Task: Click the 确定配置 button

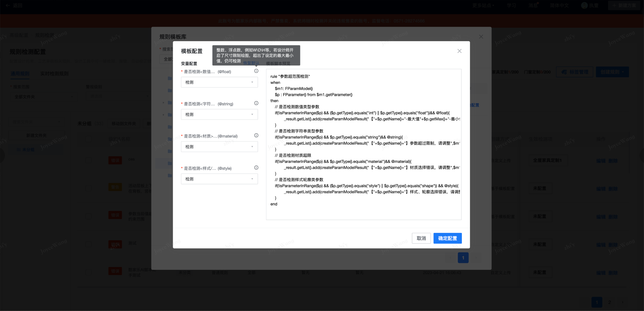Action: click(x=448, y=238)
